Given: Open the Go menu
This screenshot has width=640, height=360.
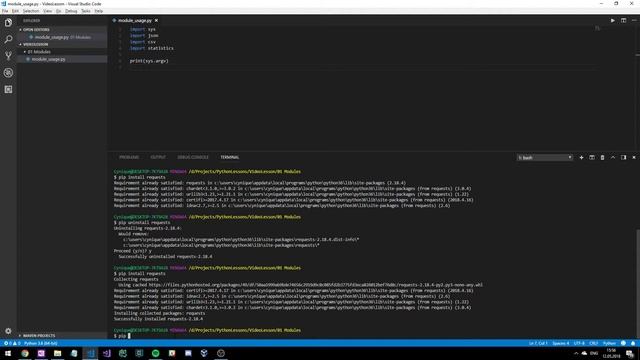Looking at the screenshot, I should (58, 11).
